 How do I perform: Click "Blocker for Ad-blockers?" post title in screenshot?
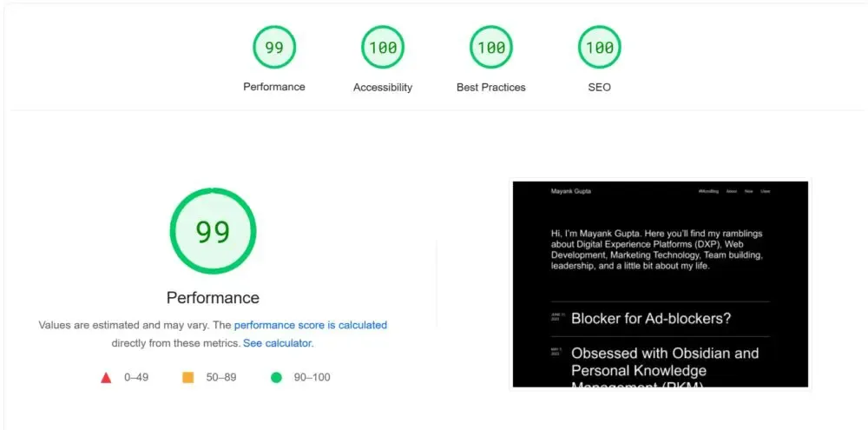pyautogui.click(x=651, y=319)
